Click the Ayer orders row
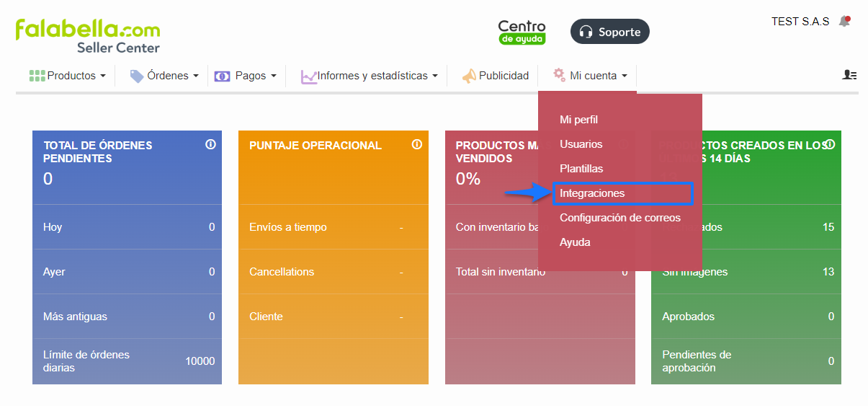This screenshot has height=406, width=868. pos(127,272)
